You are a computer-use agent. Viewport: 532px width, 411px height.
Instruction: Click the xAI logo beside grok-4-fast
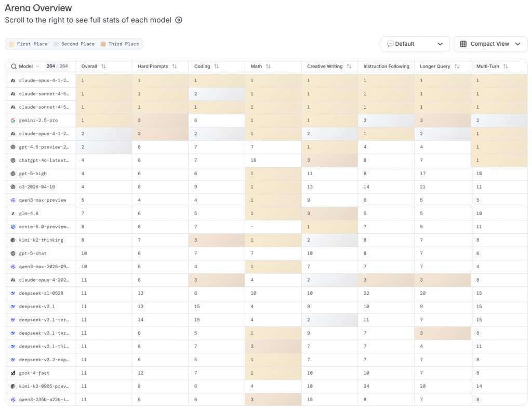13,373
